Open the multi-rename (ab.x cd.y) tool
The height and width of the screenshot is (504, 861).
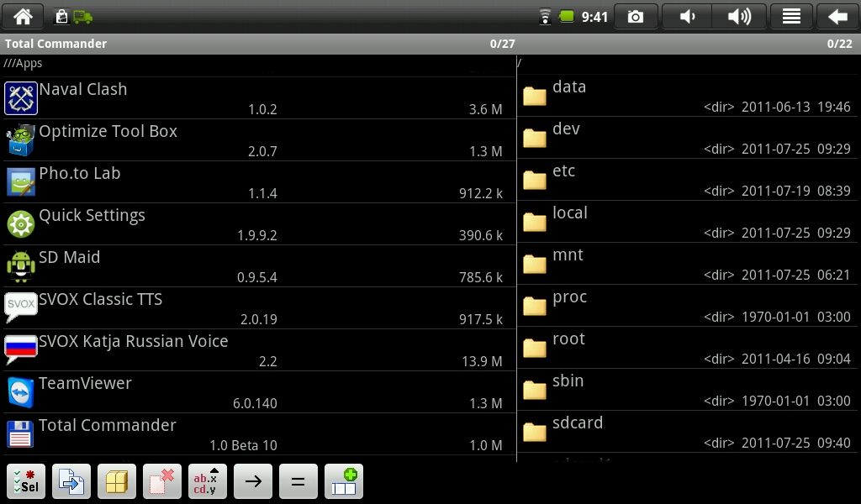pyautogui.click(x=208, y=481)
